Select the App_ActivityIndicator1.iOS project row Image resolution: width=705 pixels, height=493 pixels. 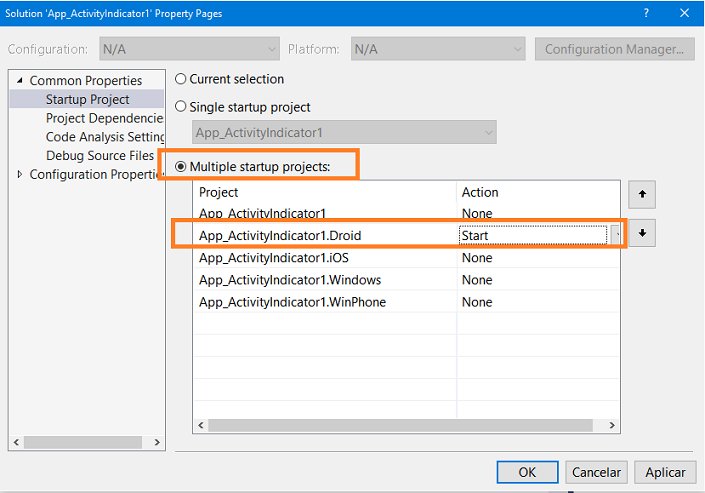click(406, 258)
